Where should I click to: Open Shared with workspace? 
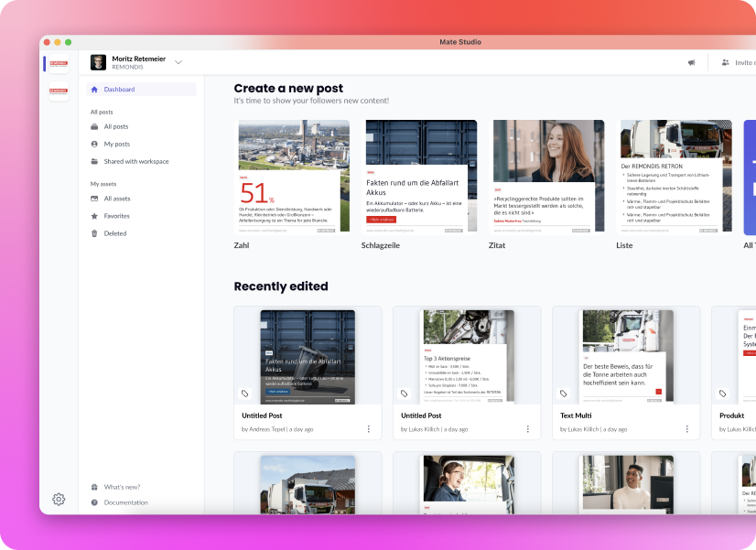pyautogui.click(x=136, y=161)
